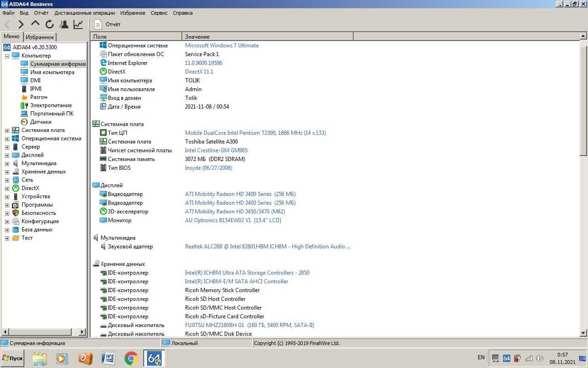Expand the Мультимедиа tree node

coord(7,163)
